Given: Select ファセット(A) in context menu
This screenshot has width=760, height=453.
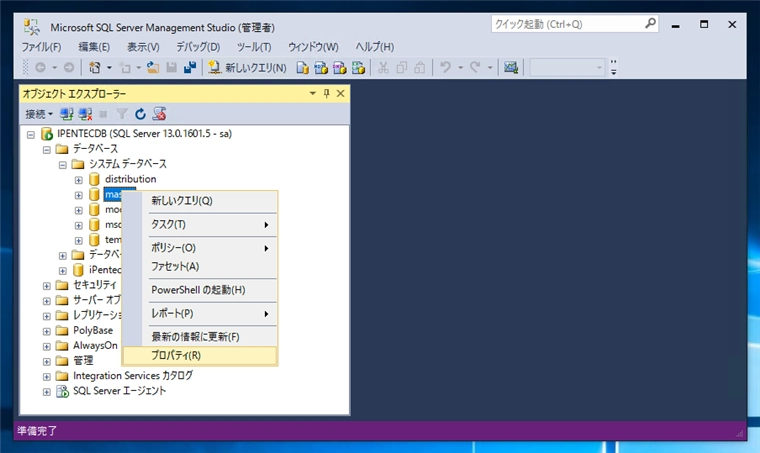Looking at the screenshot, I should tap(200, 266).
